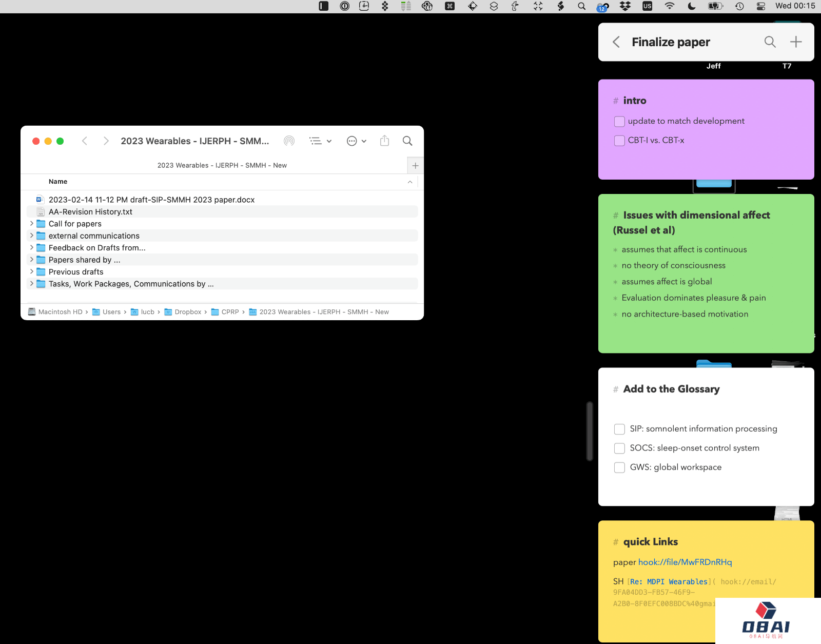The width and height of the screenshot is (821, 644).
Task: Open the ellipsis action menu dropdown
Action: (357, 141)
